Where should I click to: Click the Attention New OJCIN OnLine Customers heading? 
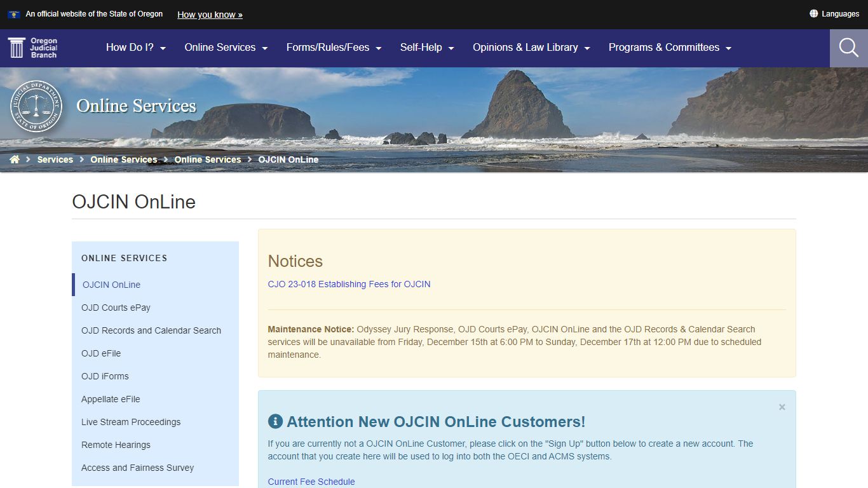click(436, 422)
